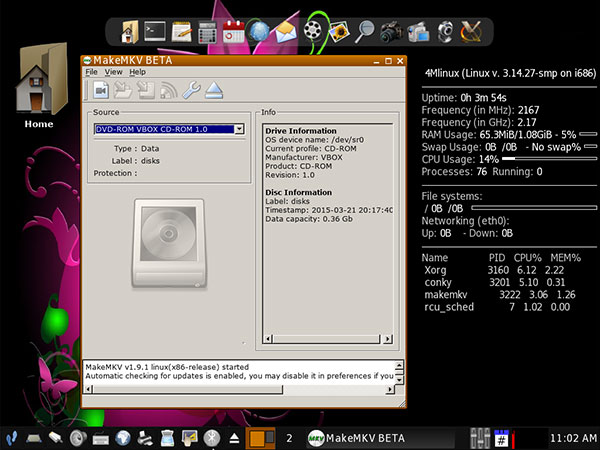The image size is (600, 450).
Task: Launch the web browser globe icon
Action: [x=260, y=32]
